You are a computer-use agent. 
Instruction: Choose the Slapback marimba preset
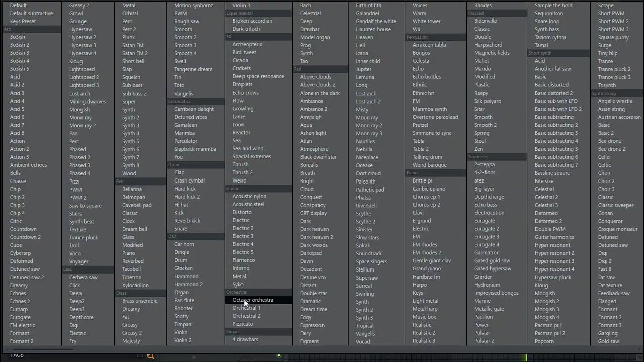point(195,149)
